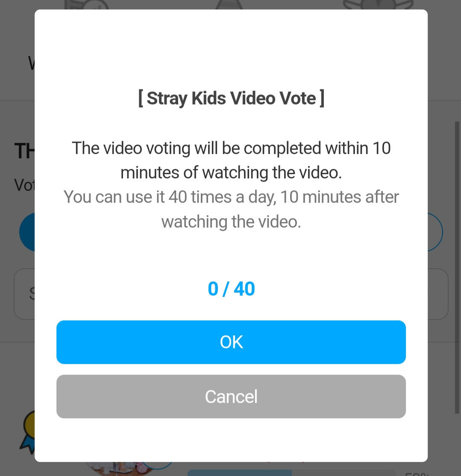Click the 50% percentage label
This screenshot has height=476, width=461.
[x=416, y=473]
